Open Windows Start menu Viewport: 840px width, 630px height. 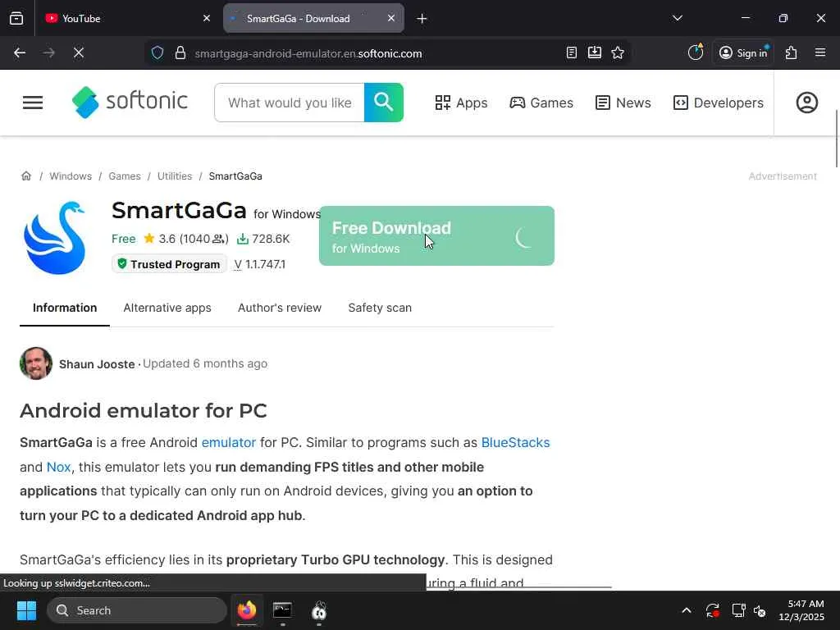coord(26,610)
